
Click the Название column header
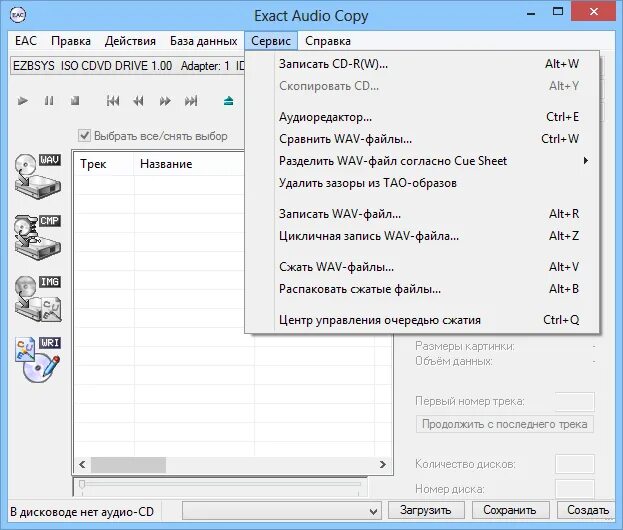tap(189, 164)
